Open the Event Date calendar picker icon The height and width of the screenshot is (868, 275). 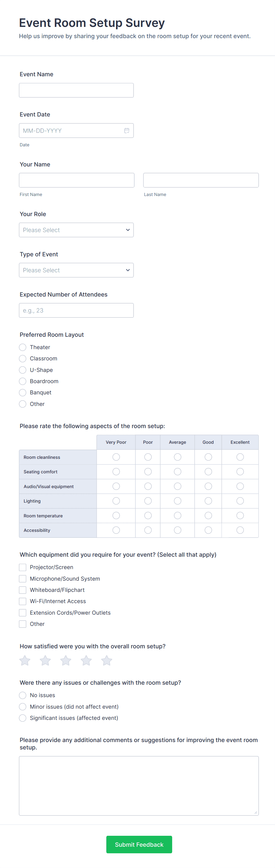point(127,131)
